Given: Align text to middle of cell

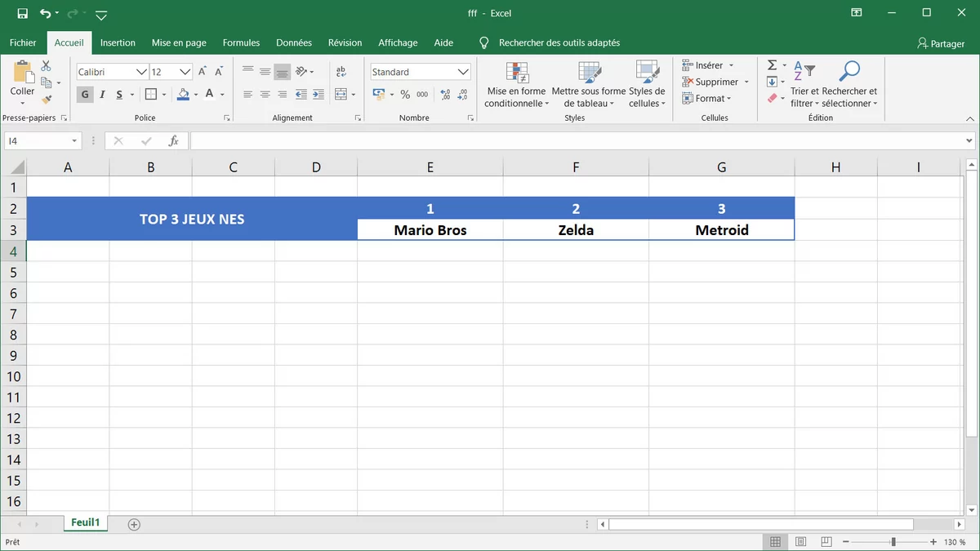Looking at the screenshot, I should 265,72.
